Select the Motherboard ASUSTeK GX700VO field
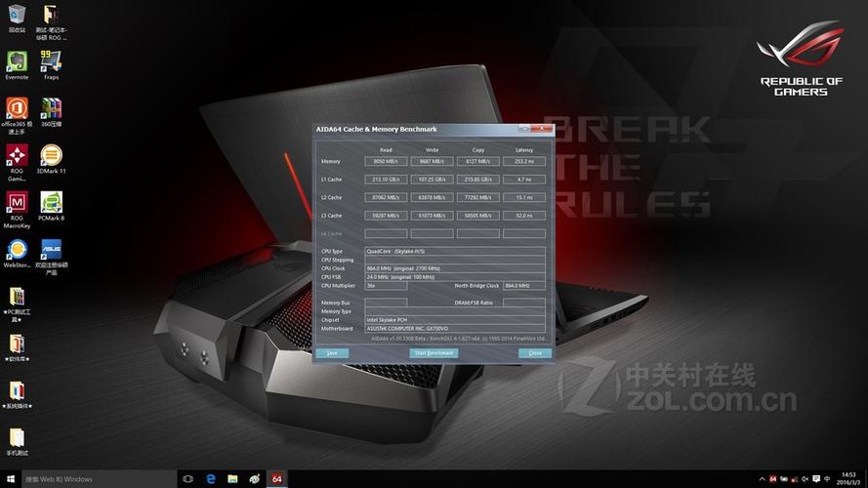This screenshot has height=488, width=868. [455, 329]
